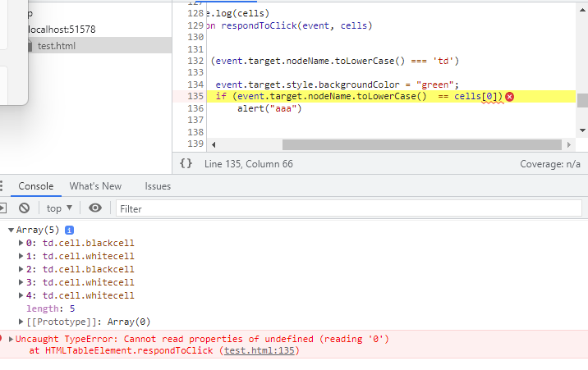The width and height of the screenshot is (588, 370).
Task: Click the length: 5 property
Action: (x=51, y=308)
